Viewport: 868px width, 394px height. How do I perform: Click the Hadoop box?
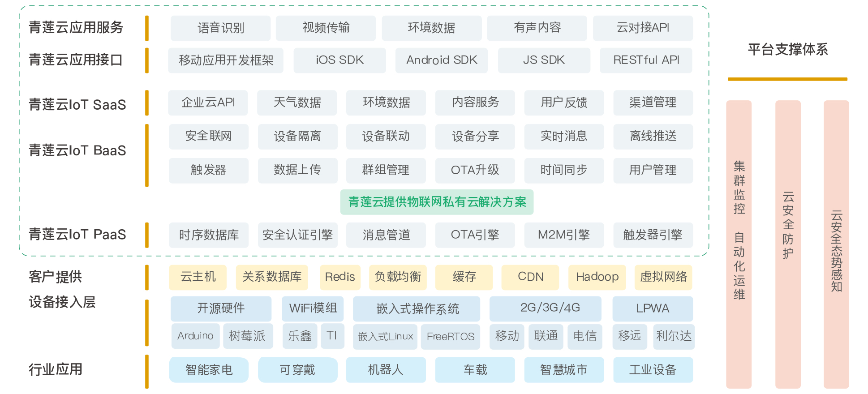[x=597, y=277]
